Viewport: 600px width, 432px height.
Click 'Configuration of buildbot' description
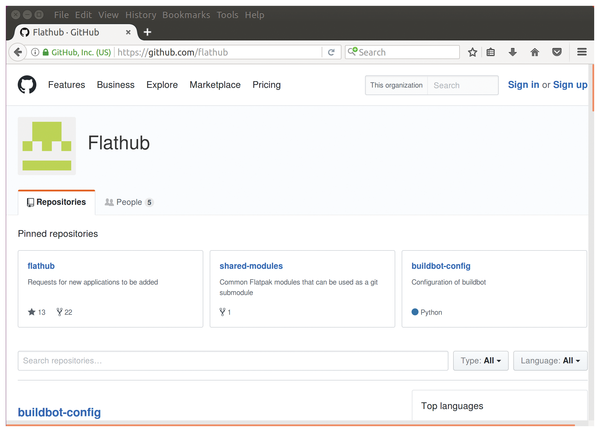[x=448, y=282]
